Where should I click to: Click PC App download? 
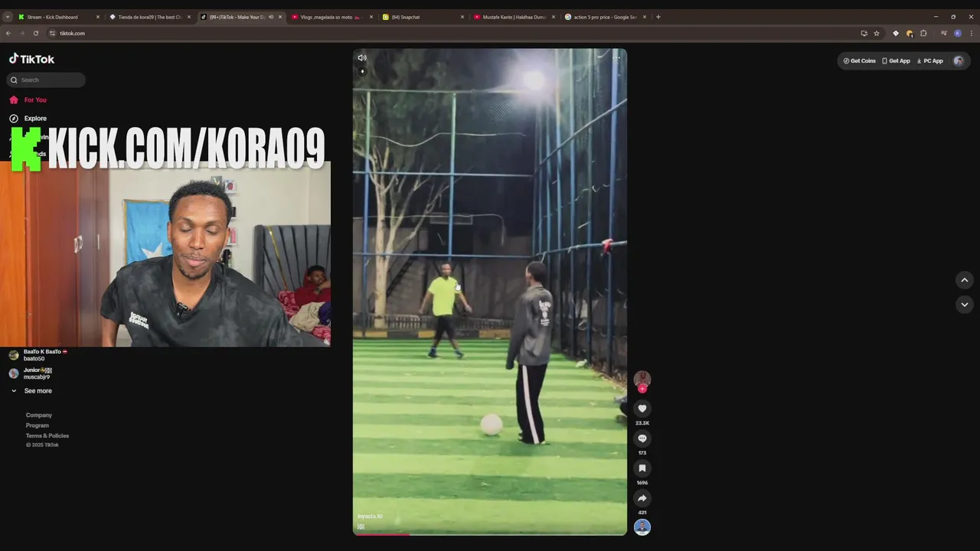(929, 60)
